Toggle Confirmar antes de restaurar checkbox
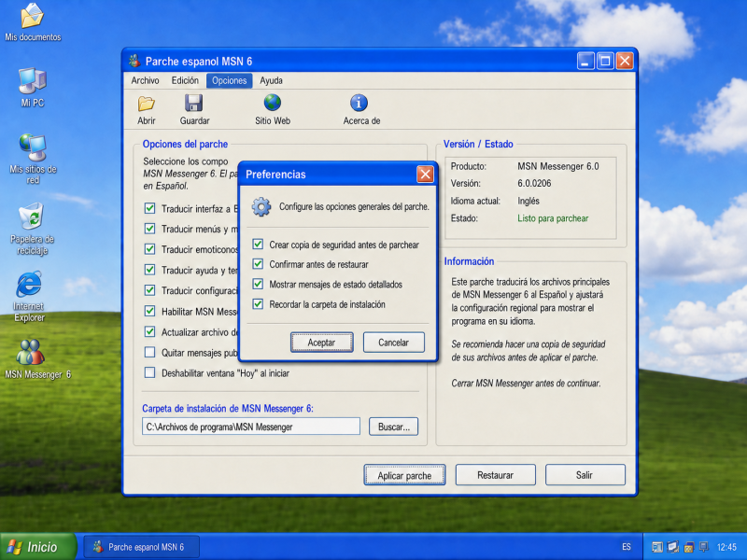 point(258,264)
